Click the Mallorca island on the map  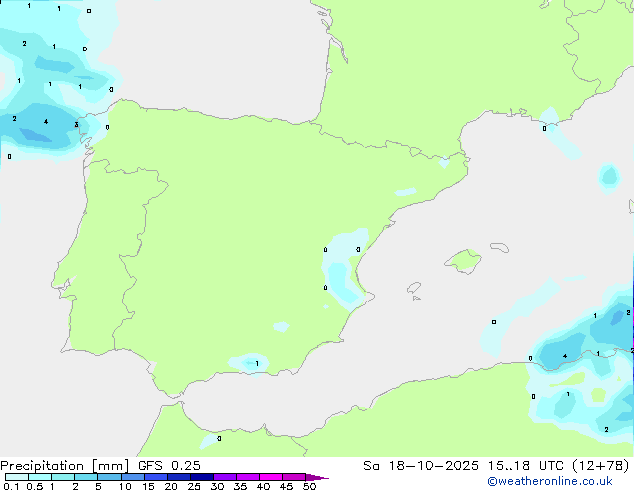click(463, 262)
